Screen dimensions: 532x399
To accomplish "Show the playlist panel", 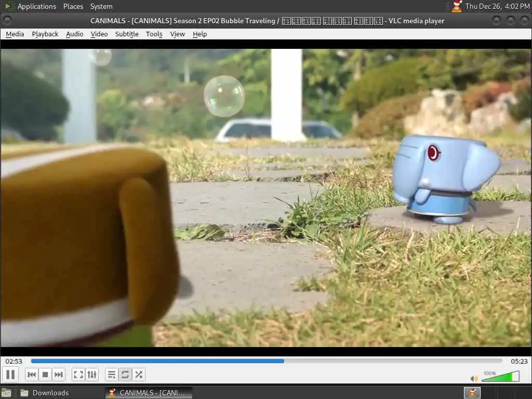I will pos(111,375).
